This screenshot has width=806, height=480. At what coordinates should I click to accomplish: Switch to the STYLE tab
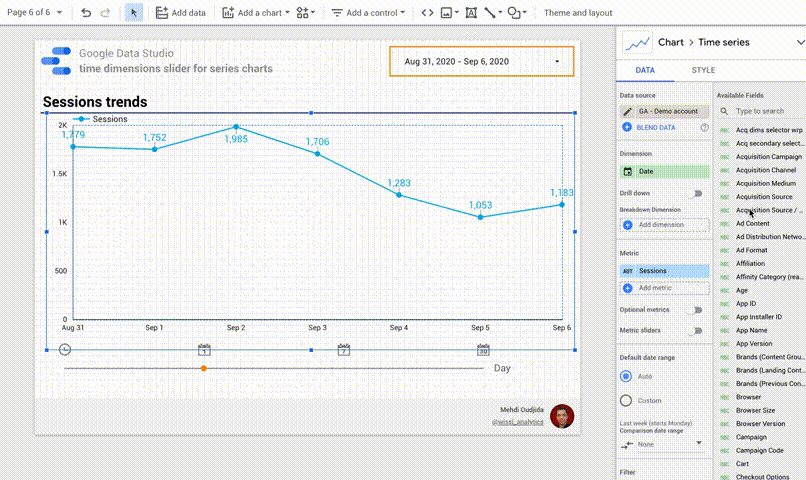point(703,71)
